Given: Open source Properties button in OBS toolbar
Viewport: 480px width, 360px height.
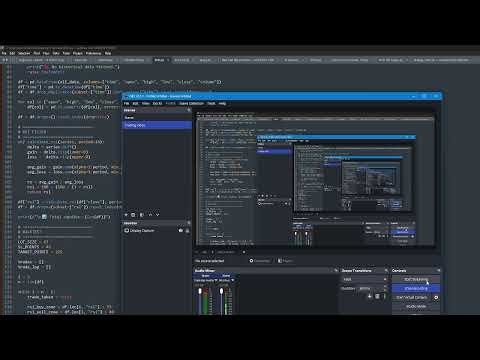Looking at the screenshot, I should pyautogui.click(x=260, y=261).
